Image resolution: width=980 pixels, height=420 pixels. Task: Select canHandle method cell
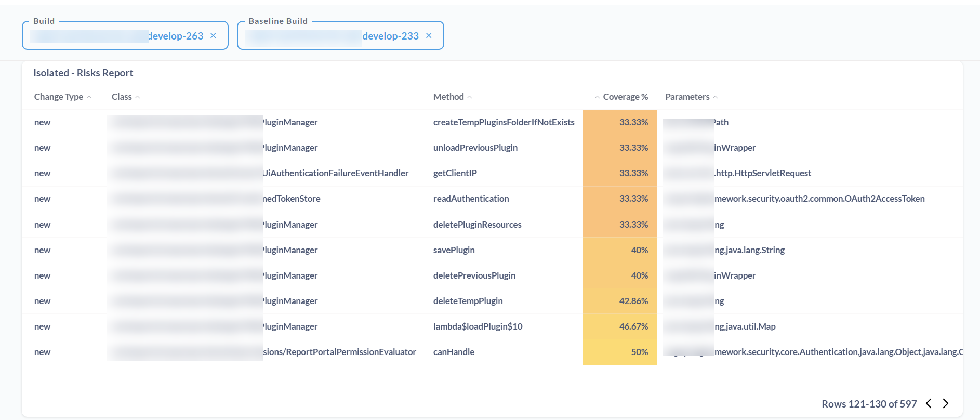(x=454, y=352)
